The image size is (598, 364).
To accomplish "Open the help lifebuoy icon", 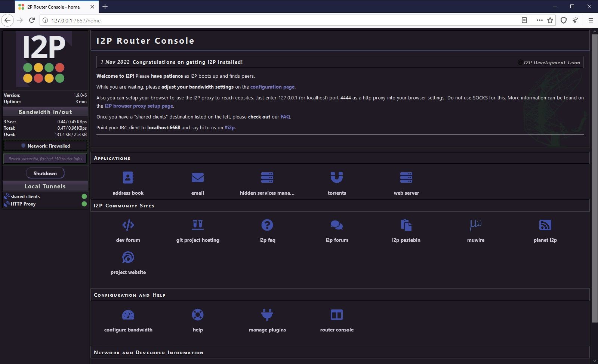I will (198, 315).
